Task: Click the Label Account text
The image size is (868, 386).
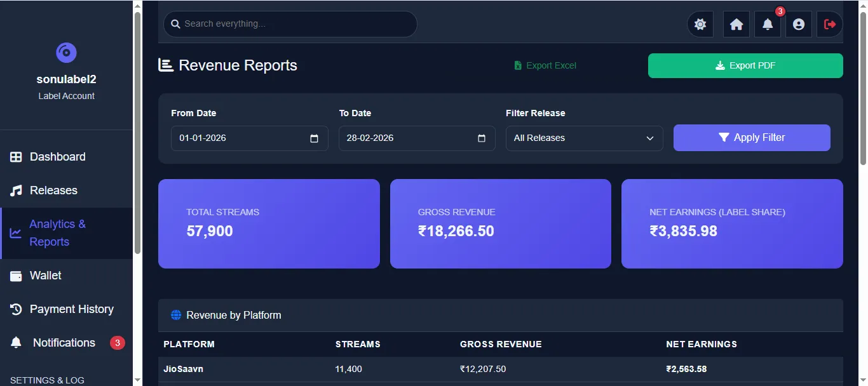Action: (x=66, y=96)
